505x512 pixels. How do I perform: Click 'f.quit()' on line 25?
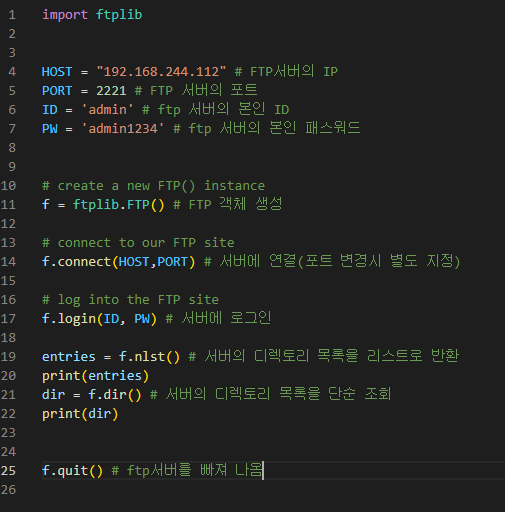[72, 471]
